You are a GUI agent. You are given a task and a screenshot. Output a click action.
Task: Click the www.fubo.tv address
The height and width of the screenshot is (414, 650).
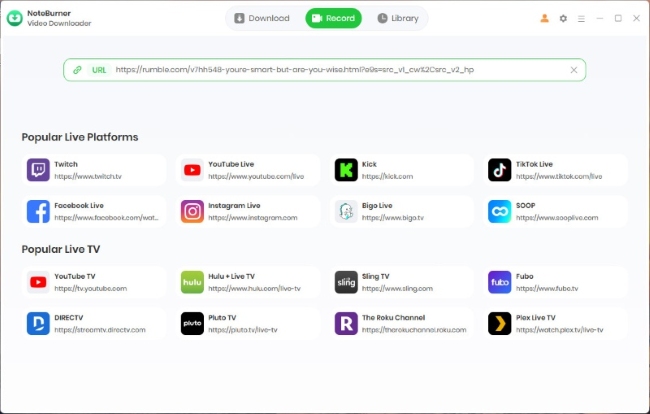(x=547, y=289)
